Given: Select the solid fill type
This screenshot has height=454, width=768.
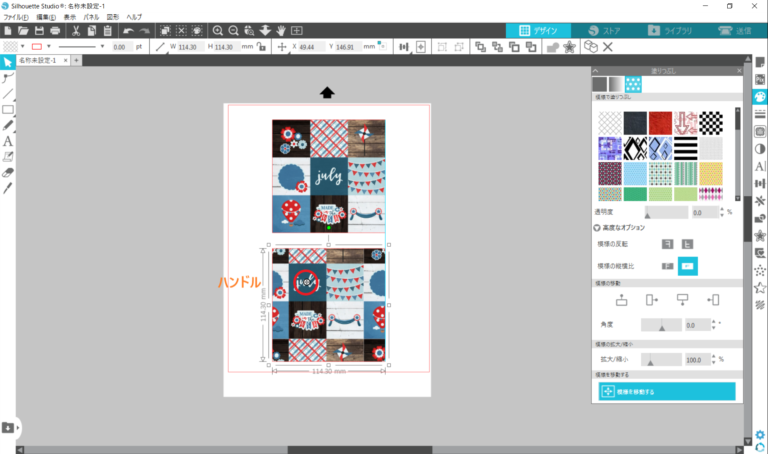Looking at the screenshot, I should coord(600,84).
